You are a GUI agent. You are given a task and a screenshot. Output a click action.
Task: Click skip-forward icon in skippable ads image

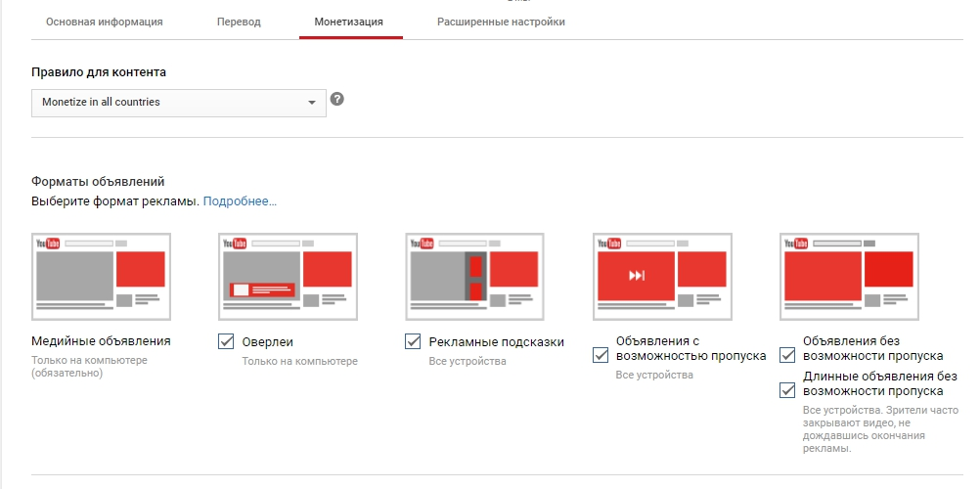(637, 276)
